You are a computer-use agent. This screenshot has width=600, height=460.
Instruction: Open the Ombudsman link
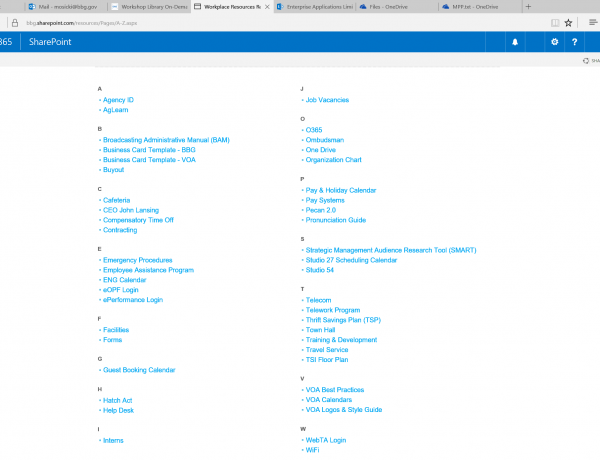point(325,140)
